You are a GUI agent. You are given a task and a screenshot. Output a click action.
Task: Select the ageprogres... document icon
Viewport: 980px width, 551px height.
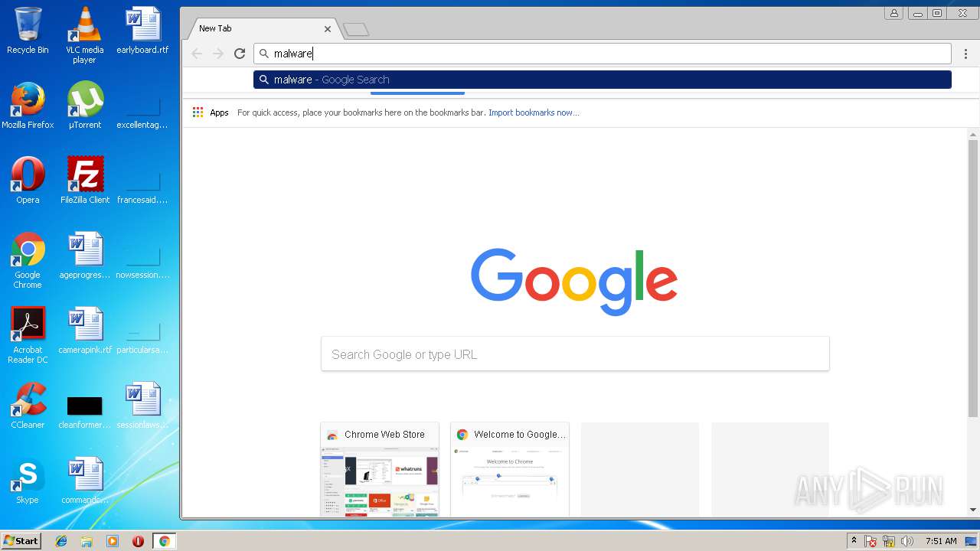tap(85, 256)
